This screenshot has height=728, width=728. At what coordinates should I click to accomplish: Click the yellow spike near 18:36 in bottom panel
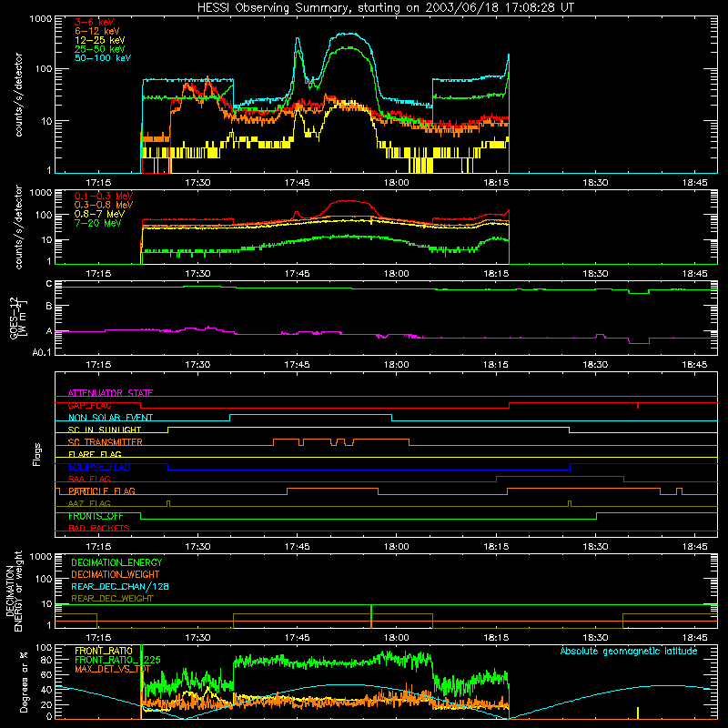638,713
